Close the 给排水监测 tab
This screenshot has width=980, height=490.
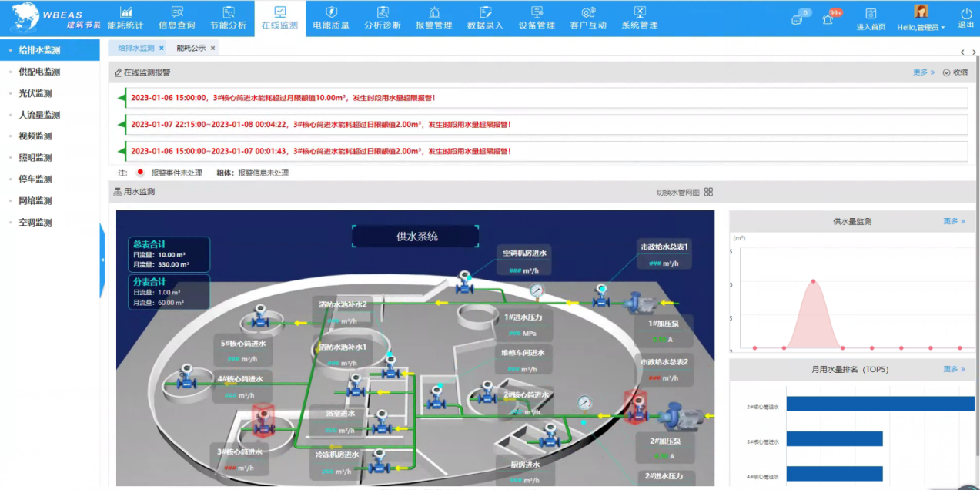coord(162,48)
